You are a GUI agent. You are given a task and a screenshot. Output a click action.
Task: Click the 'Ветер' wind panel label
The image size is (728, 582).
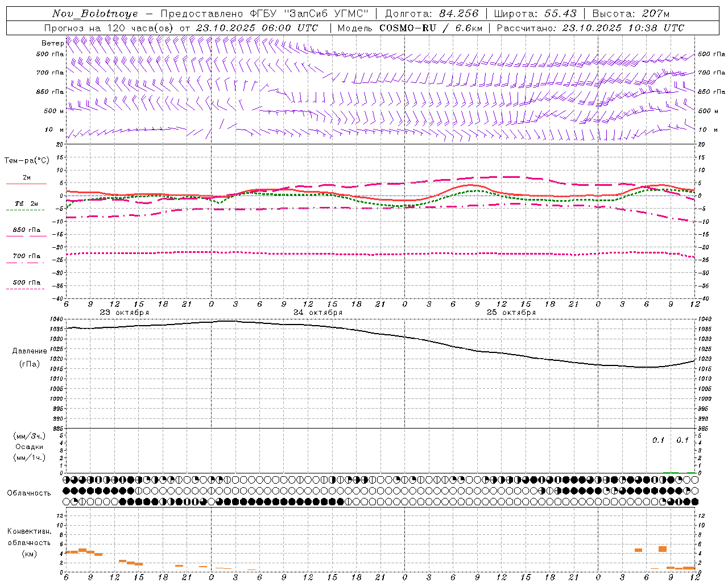click(52, 43)
